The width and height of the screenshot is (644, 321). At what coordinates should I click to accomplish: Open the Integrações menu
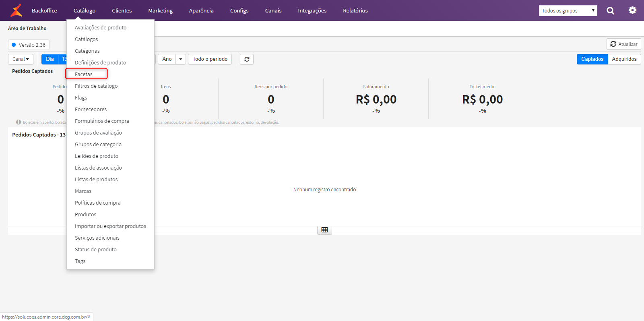pos(312,10)
